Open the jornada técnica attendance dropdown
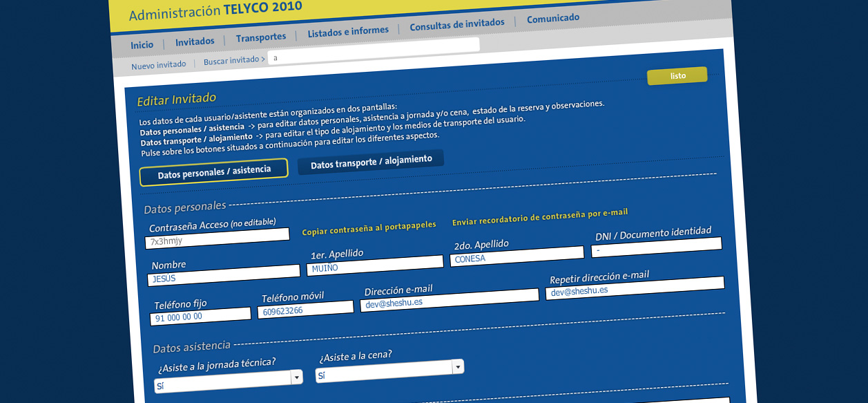 [x=229, y=382]
